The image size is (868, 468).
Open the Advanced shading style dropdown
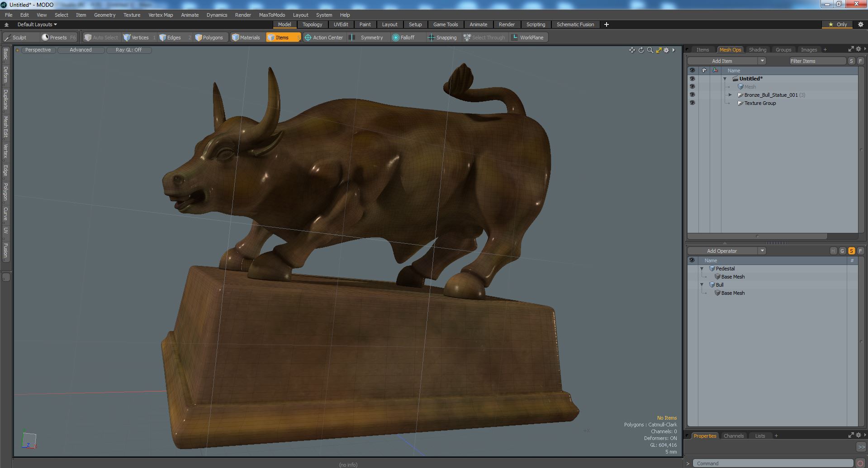81,50
